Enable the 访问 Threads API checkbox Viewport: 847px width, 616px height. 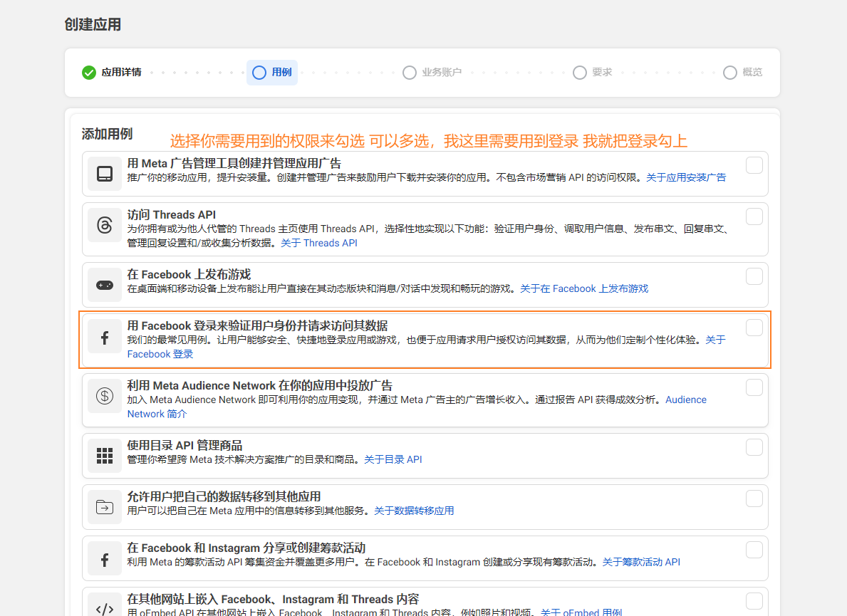[x=754, y=216]
